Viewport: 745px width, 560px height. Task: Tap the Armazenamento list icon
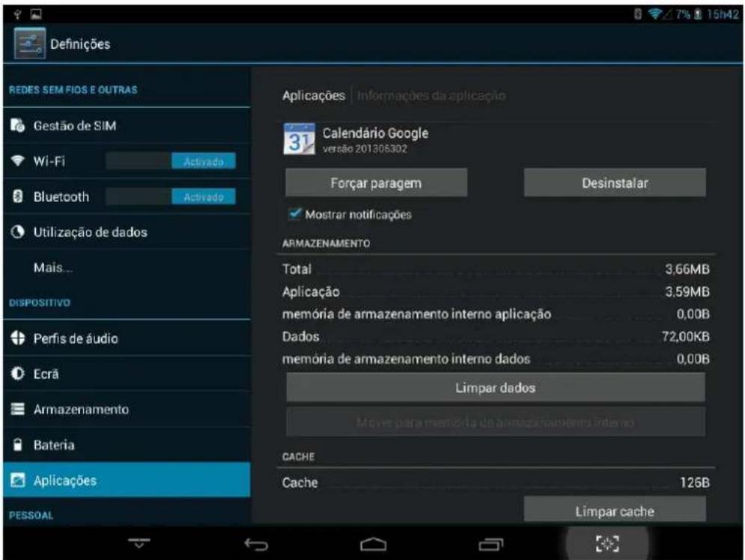pyautogui.click(x=17, y=409)
